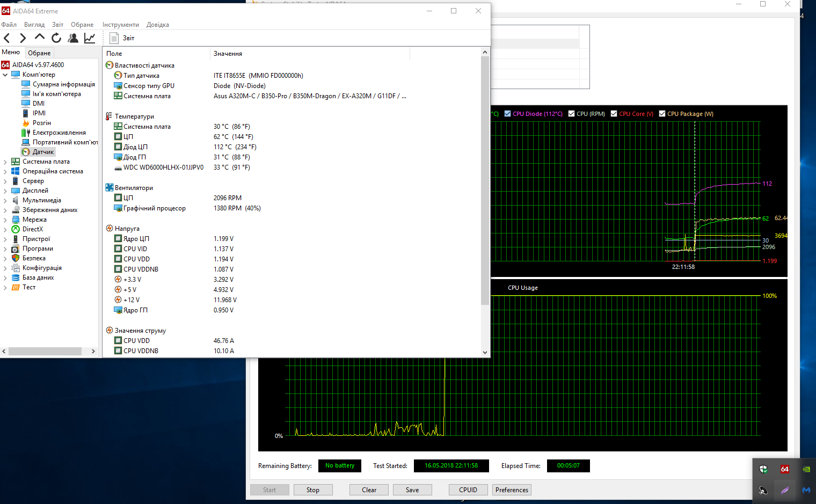816x504 pixels.
Task: Expand the Системна плата tree node
Action: (5, 162)
